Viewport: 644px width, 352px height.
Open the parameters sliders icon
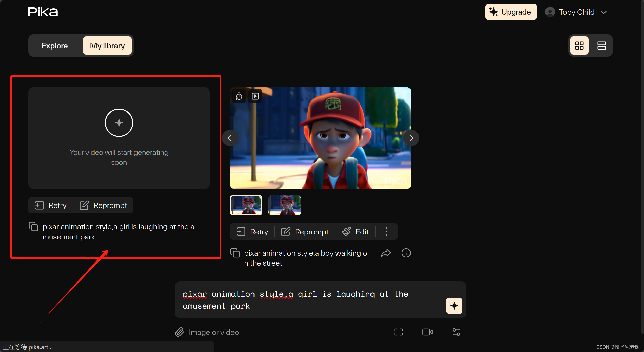coord(456,332)
